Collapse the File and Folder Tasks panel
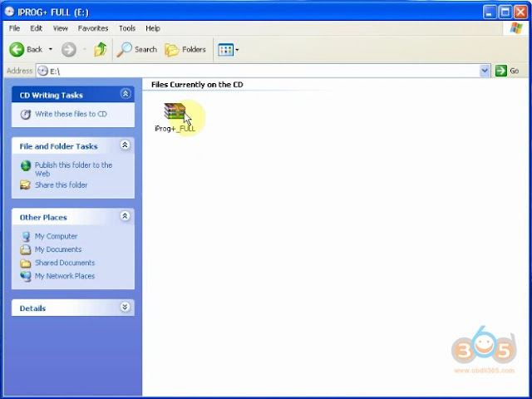Image resolution: width=532 pixels, height=399 pixels. click(126, 145)
